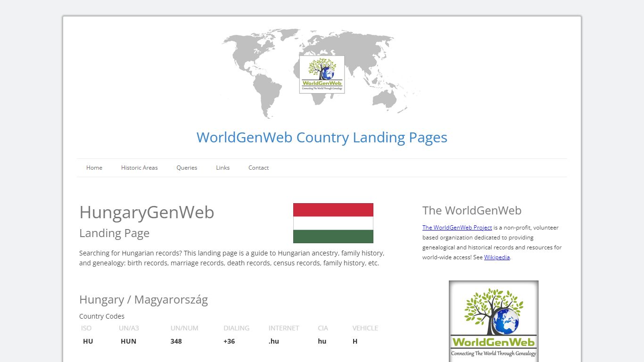The image size is (644, 362).
Task: Follow The WorldGenWeb Project link
Action: click(x=457, y=228)
